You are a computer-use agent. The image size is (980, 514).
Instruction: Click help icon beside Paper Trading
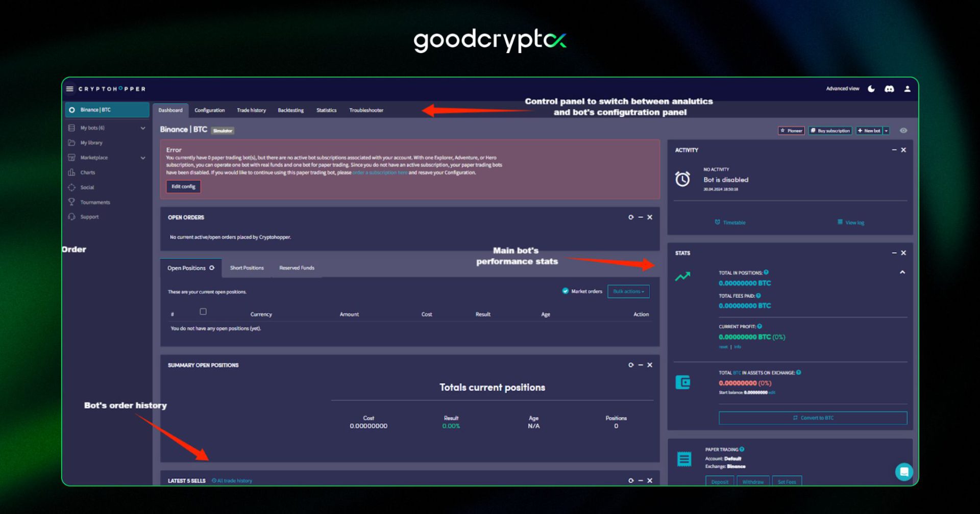pyautogui.click(x=742, y=449)
